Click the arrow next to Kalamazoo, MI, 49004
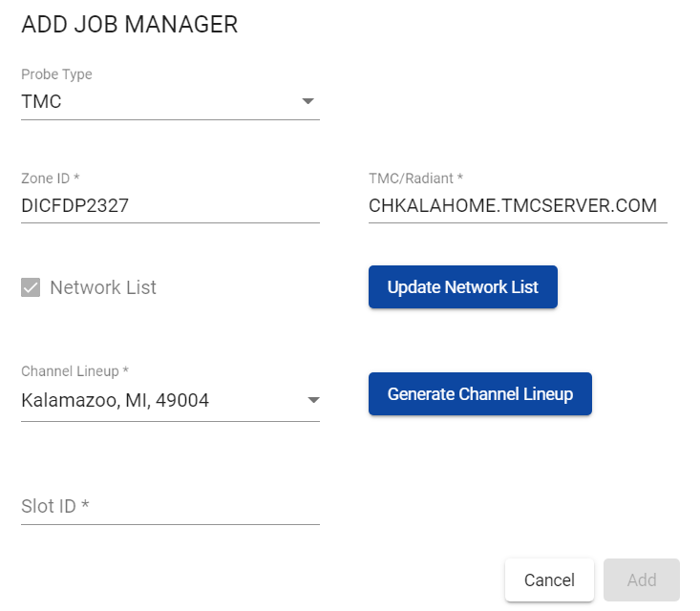 pos(314,400)
